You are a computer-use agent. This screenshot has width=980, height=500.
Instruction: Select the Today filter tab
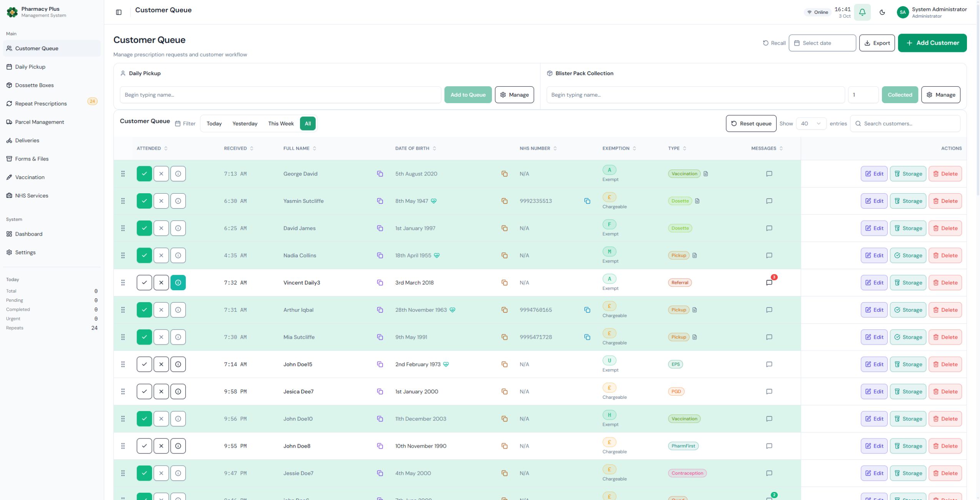point(214,124)
